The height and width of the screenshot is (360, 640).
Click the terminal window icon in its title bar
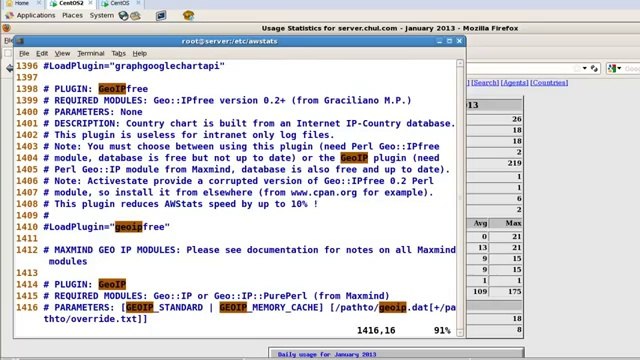point(20,41)
